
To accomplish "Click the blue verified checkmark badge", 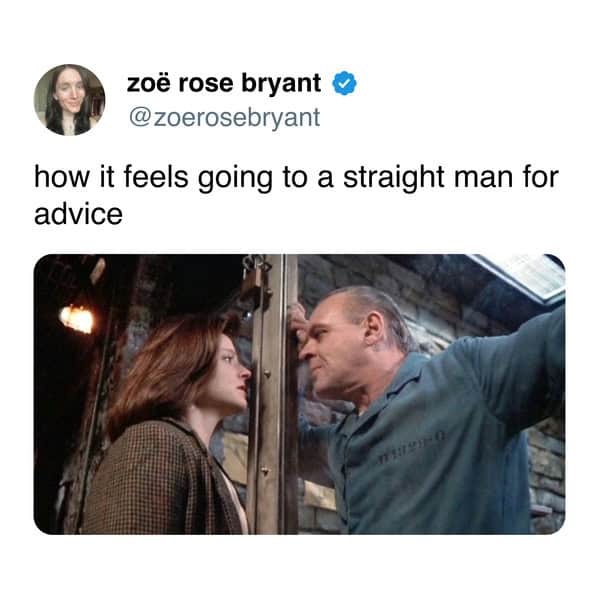I will coord(344,83).
